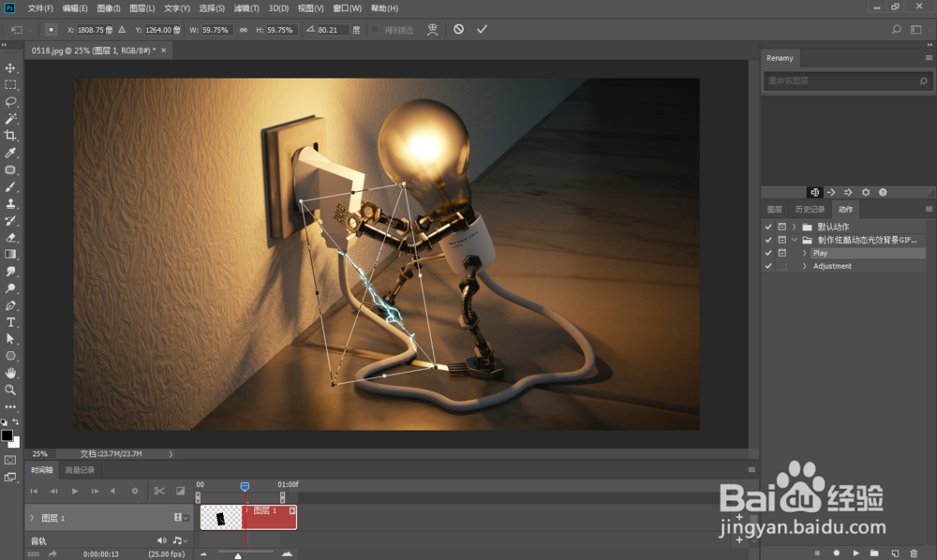The image size is (937, 560).
Task: Select the Dodge tool
Action: (x=10, y=288)
